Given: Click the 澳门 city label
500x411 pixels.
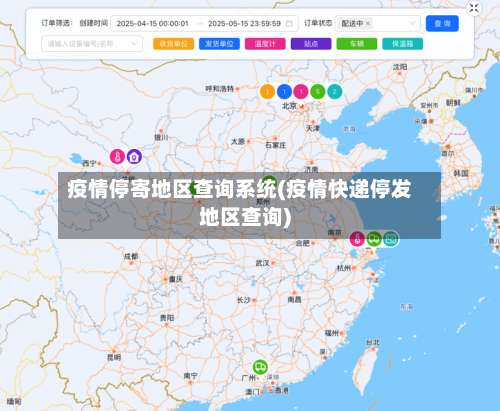Looking at the screenshot, I should [x=253, y=392].
